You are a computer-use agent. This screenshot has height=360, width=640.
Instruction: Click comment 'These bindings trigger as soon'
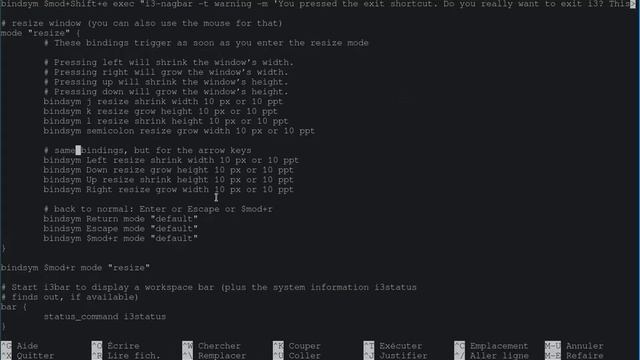(x=206, y=43)
